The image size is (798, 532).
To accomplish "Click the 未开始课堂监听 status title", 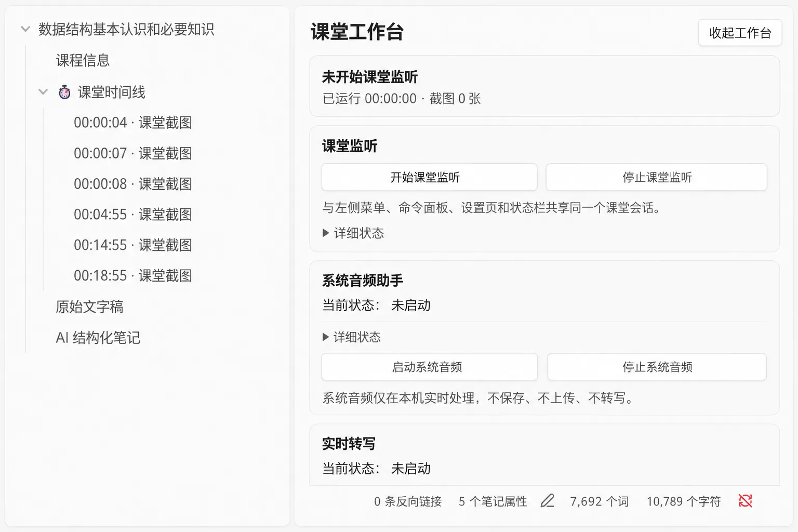I will [x=370, y=77].
